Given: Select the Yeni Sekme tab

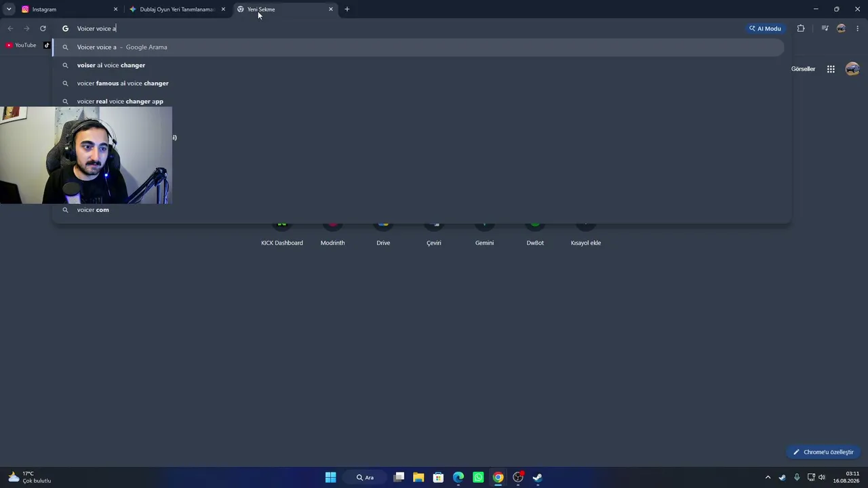Looking at the screenshot, I should click(285, 9).
